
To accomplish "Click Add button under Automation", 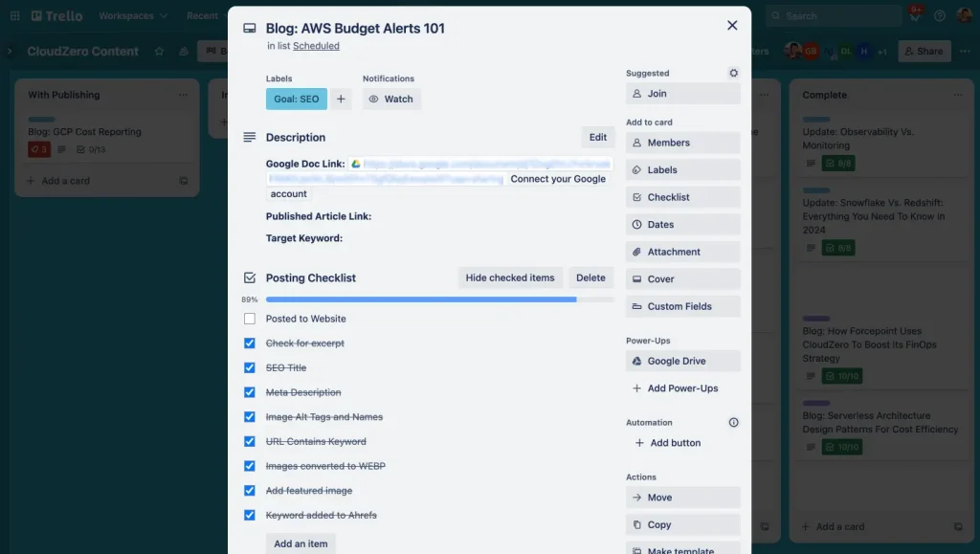I will pos(683,443).
